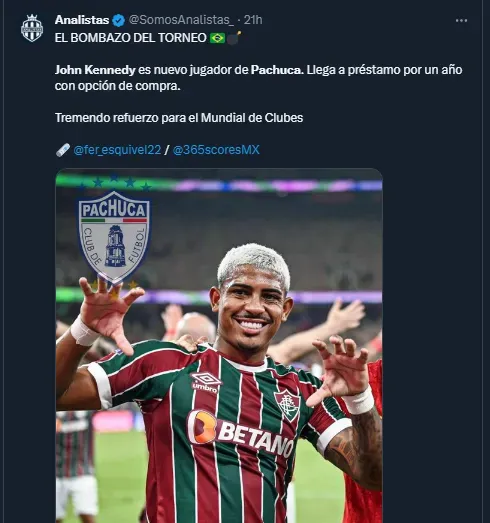Click the Betano sponsor logo on the jersey

coord(241,432)
